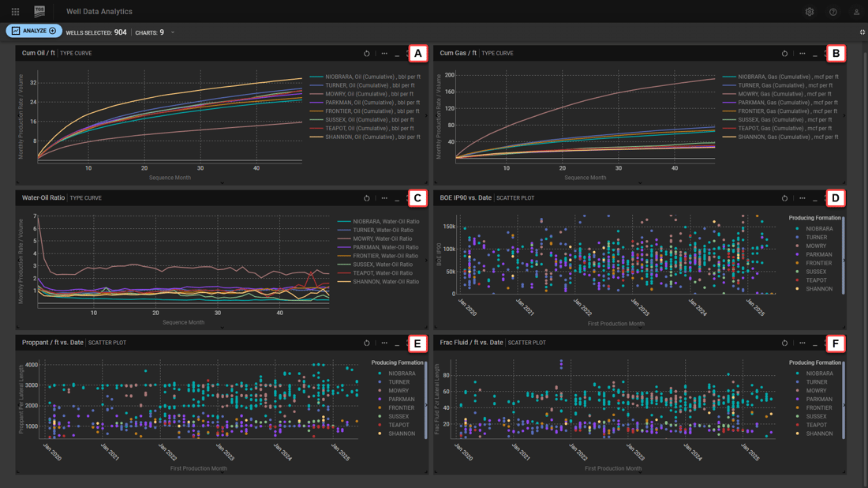Screen dimensions: 868x488
Task: Open the user profile settings gear
Action: tap(810, 11)
